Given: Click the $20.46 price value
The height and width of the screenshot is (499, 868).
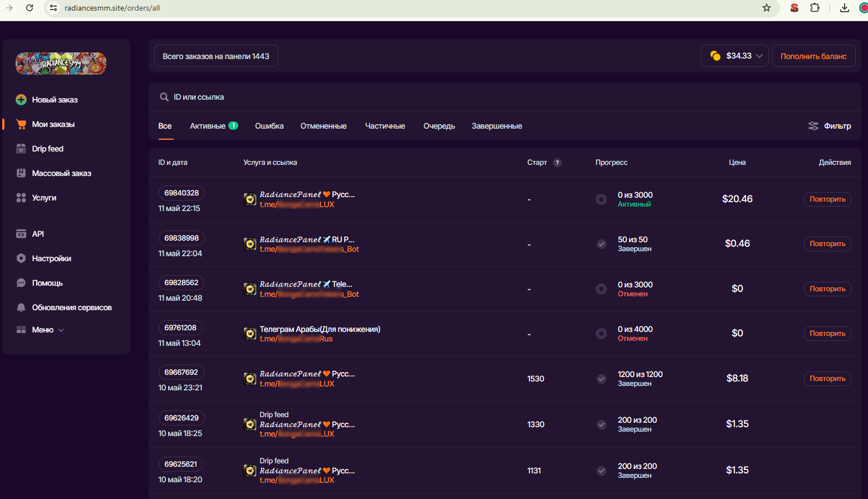Looking at the screenshot, I should pyautogui.click(x=737, y=199).
